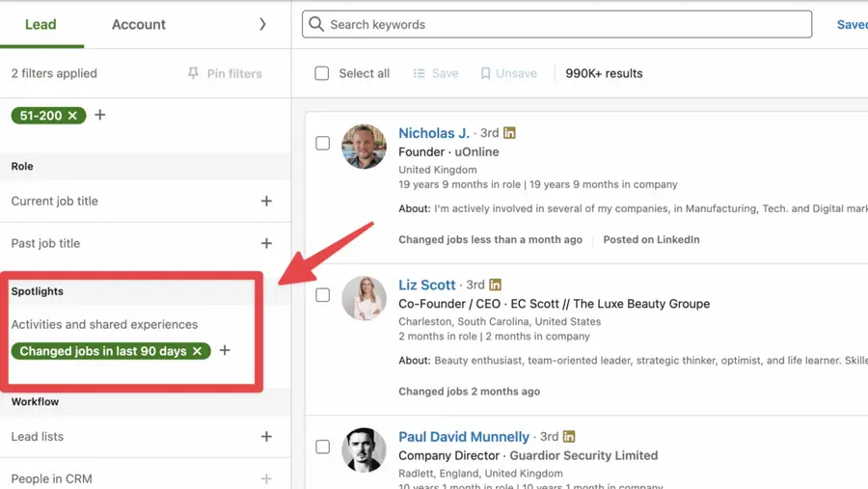Click the Workflow section header
Image resolution: width=868 pixels, height=489 pixels.
coord(35,401)
